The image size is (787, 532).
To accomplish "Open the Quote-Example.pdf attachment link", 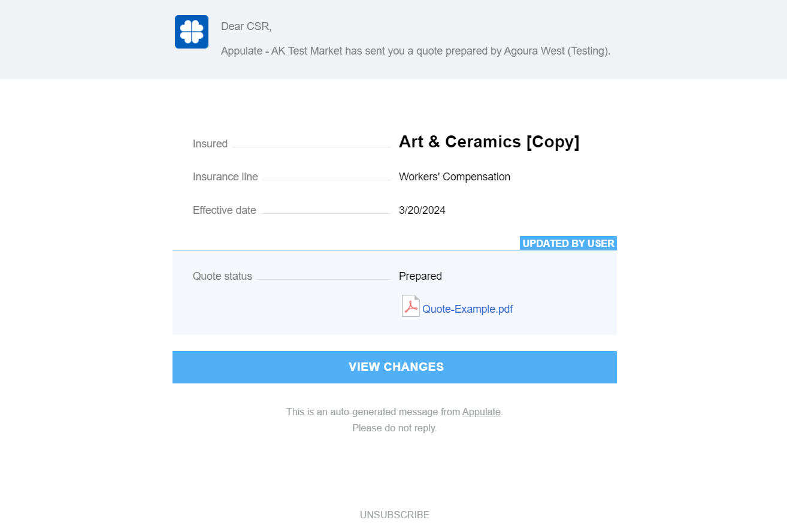I will point(467,309).
